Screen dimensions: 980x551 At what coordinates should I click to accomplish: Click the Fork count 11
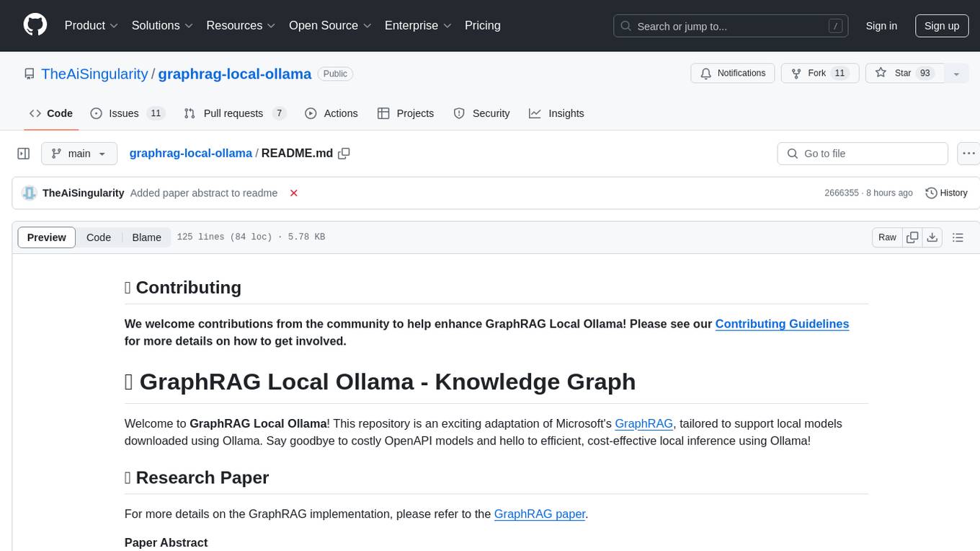tap(839, 74)
